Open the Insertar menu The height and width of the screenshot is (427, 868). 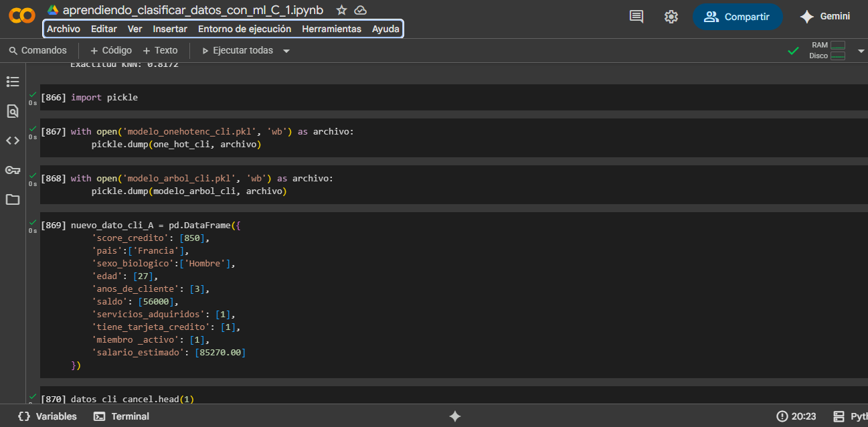tap(170, 29)
